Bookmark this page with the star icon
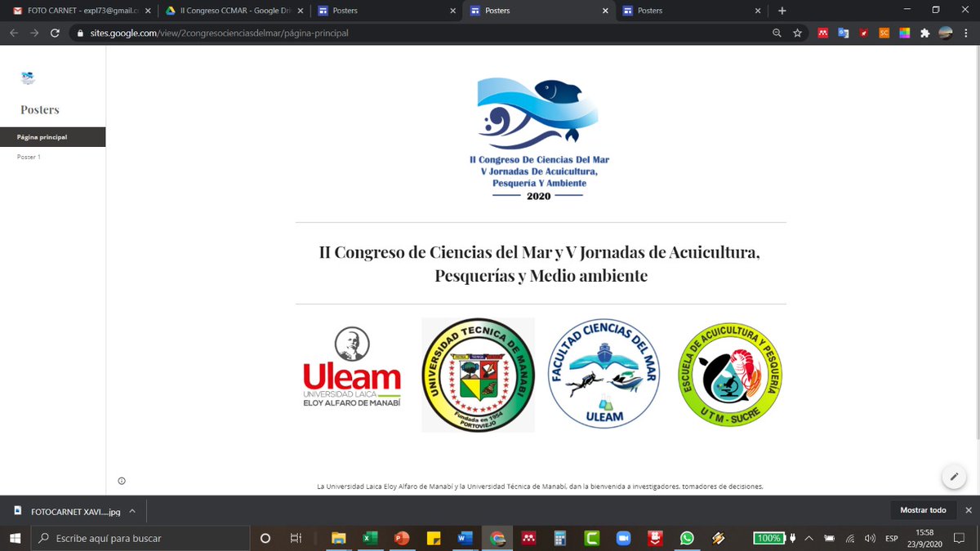 [x=797, y=33]
